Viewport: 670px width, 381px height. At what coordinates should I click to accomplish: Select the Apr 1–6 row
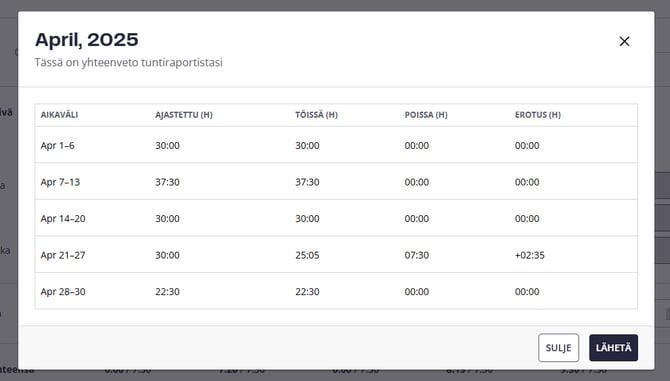click(x=336, y=145)
